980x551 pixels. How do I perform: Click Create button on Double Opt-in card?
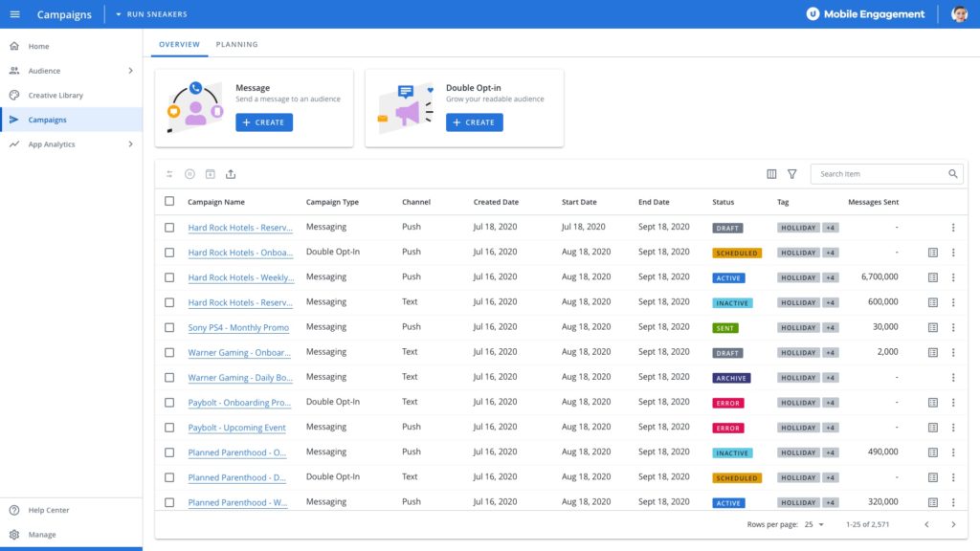click(x=475, y=122)
